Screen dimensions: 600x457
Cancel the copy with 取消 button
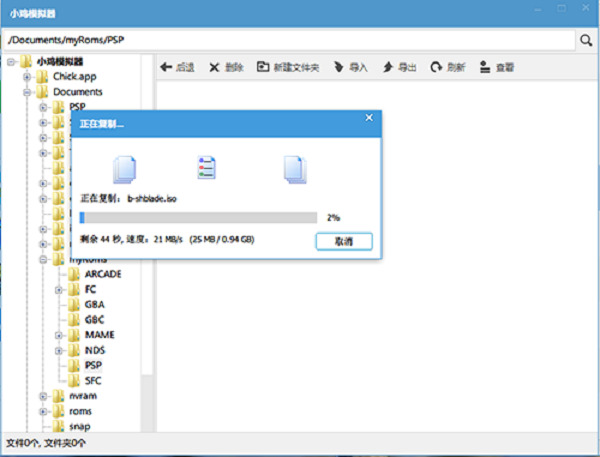coord(343,241)
